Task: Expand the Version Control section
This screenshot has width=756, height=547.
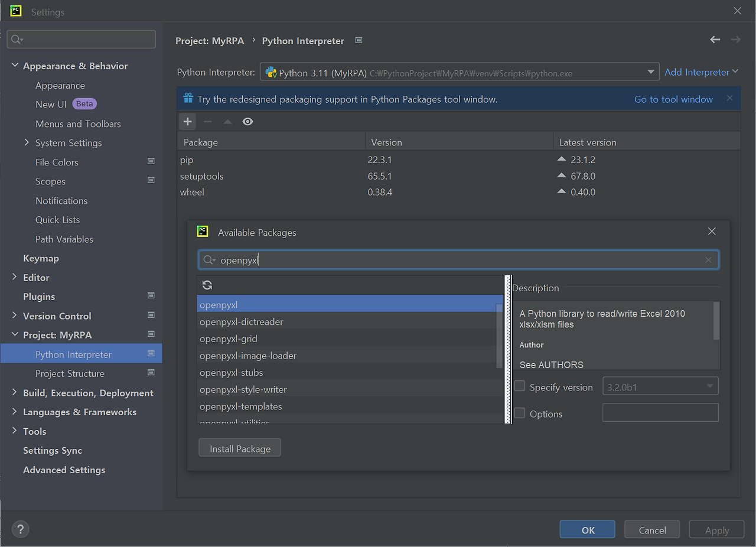Action: [x=15, y=315]
